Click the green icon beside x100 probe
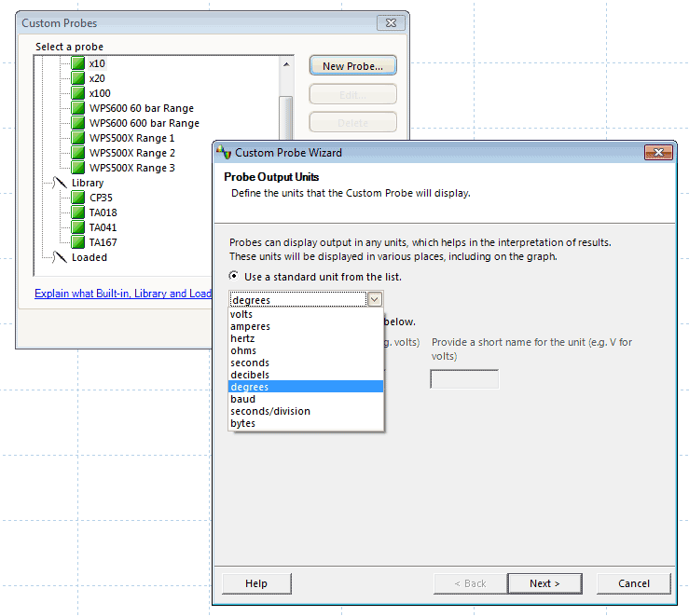This screenshot has height=616, width=689. pyautogui.click(x=77, y=93)
